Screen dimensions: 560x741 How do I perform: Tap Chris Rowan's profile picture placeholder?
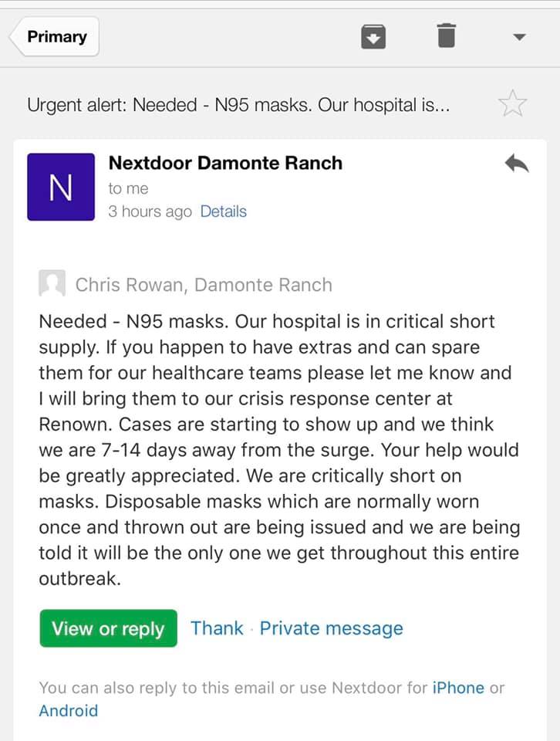coord(52,283)
